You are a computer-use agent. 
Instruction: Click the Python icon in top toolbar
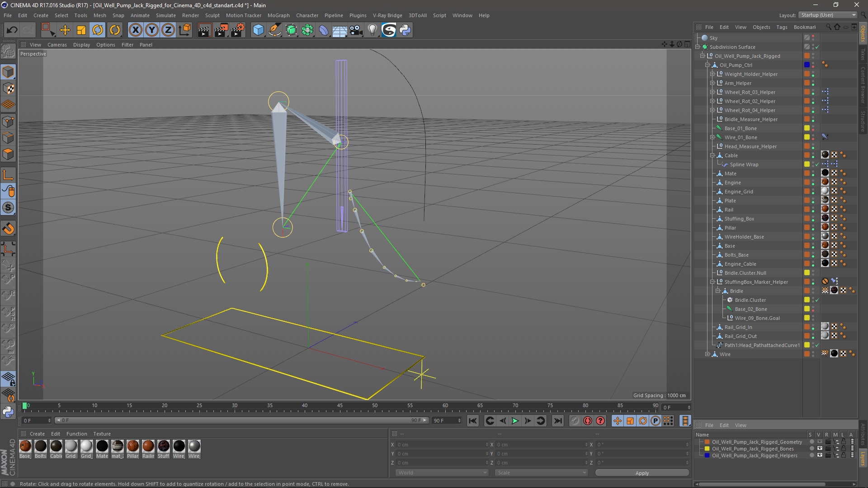tap(405, 30)
